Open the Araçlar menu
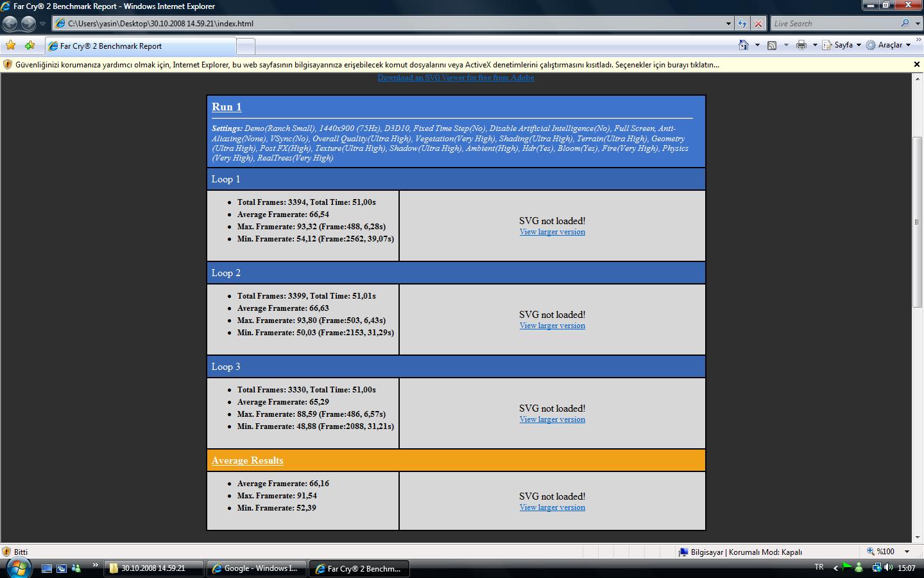 point(888,45)
